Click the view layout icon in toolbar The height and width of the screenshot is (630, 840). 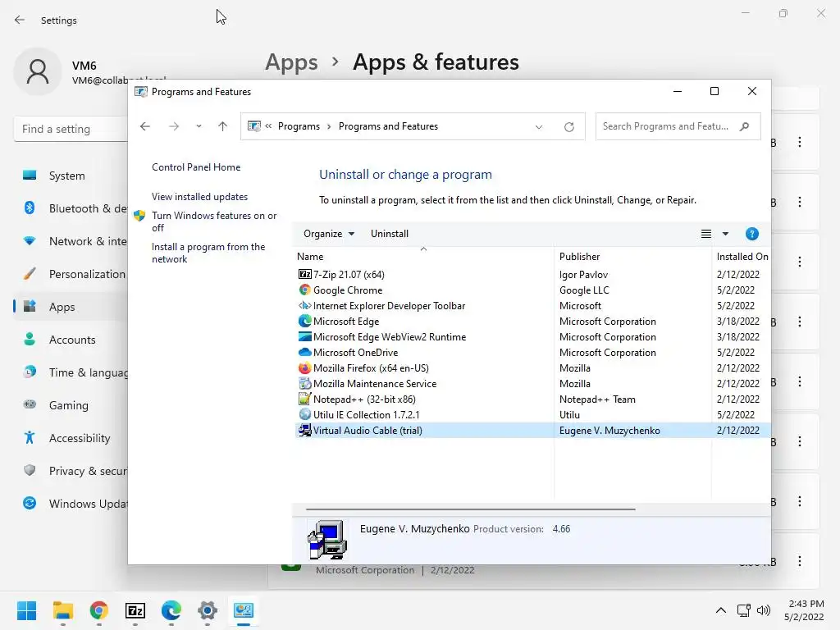[706, 234]
